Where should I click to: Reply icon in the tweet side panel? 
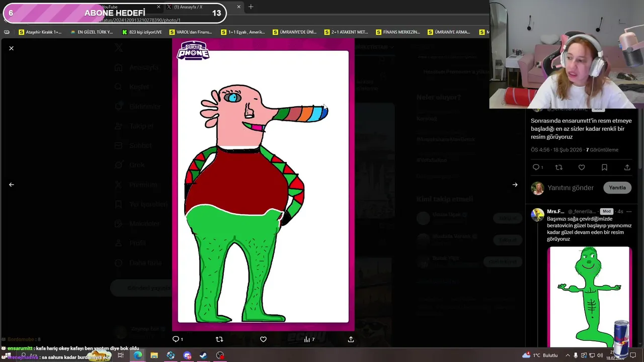pos(537,167)
